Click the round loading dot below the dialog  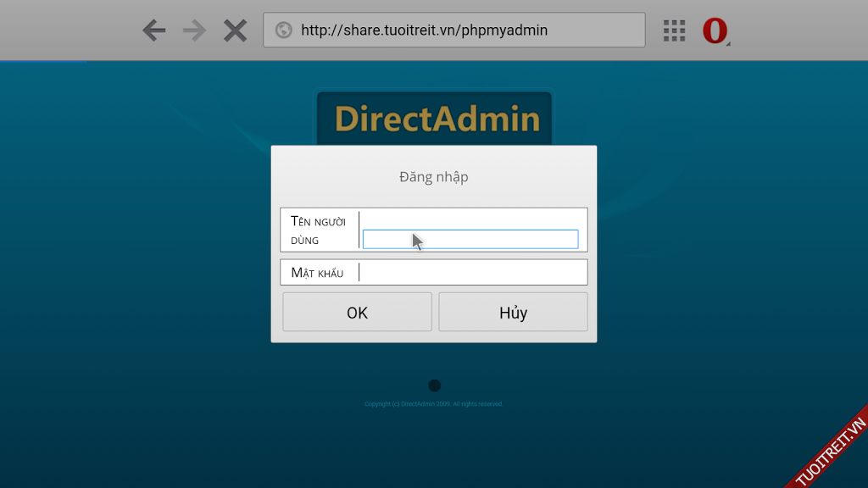click(x=434, y=385)
